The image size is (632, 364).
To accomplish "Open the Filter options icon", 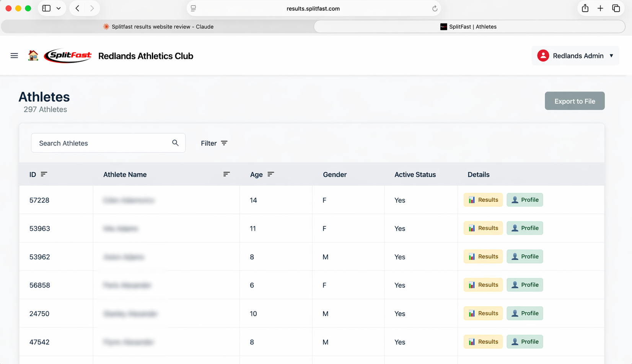I will click(x=224, y=143).
